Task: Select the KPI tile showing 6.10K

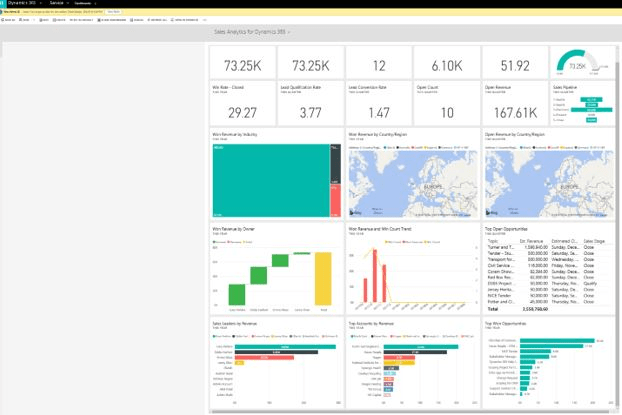Action: tap(447, 63)
